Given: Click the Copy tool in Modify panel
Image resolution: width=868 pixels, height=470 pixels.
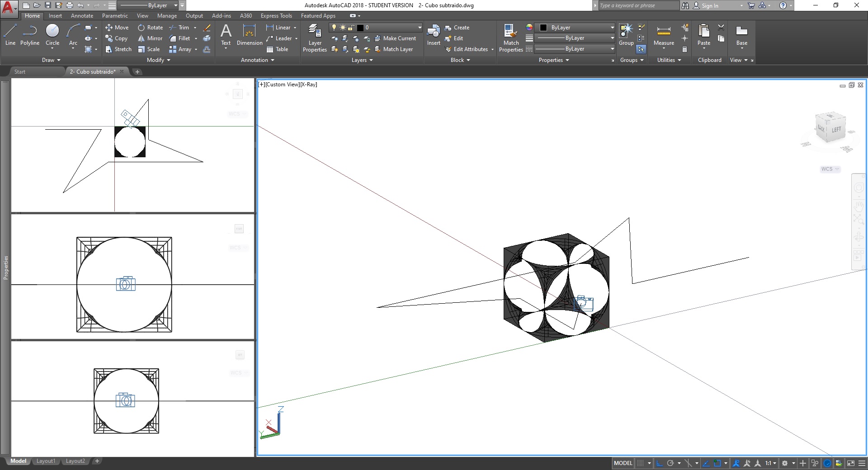Looking at the screenshot, I should pyautogui.click(x=117, y=38).
